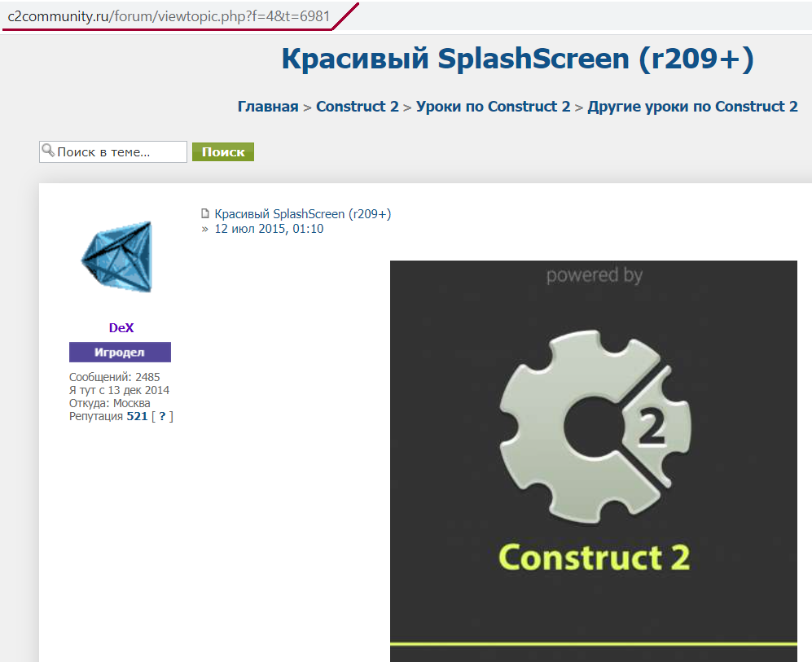This screenshot has width=812, height=662.
Task: Click the Откуда: Москва text
Action: click(x=110, y=403)
